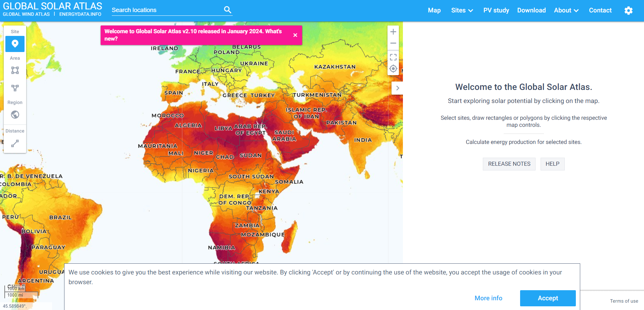
Task: Zoom in on the map
Action: [x=393, y=32]
